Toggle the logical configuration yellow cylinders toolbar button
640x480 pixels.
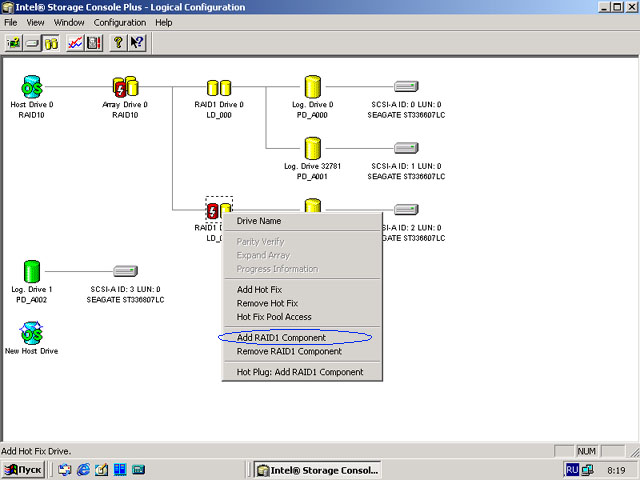(x=51, y=43)
